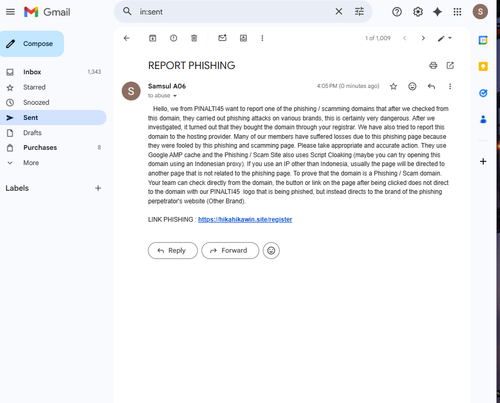Image resolution: width=500 pixels, height=403 pixels.
Task: Clear the search with the X icon
Action: (x=339, y=12)
